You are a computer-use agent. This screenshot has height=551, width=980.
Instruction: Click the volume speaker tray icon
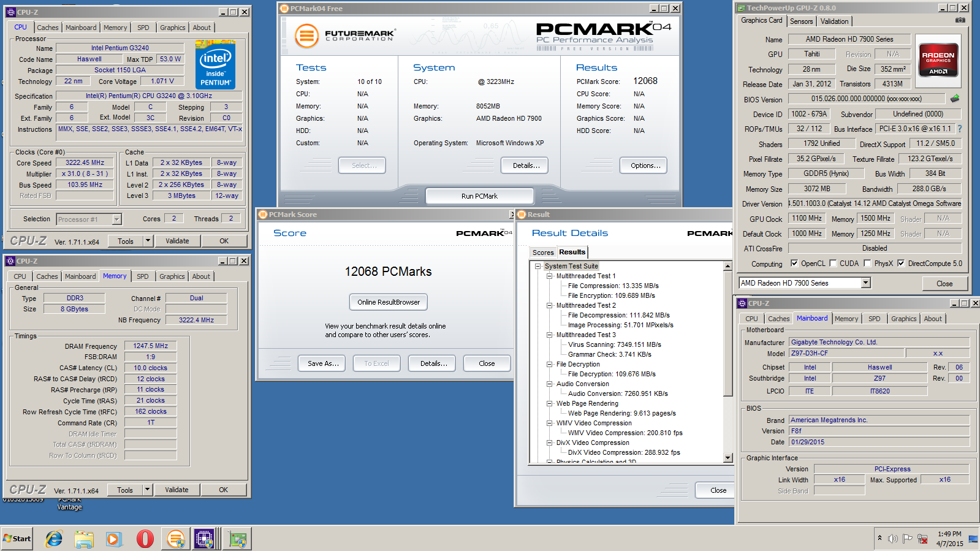[893, 539]
